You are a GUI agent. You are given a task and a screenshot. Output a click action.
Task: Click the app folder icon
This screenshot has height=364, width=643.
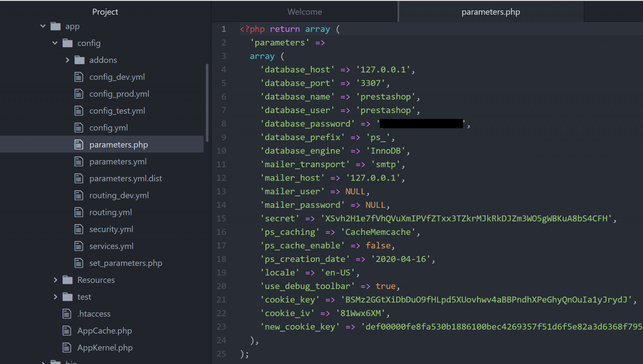[56, 26]
